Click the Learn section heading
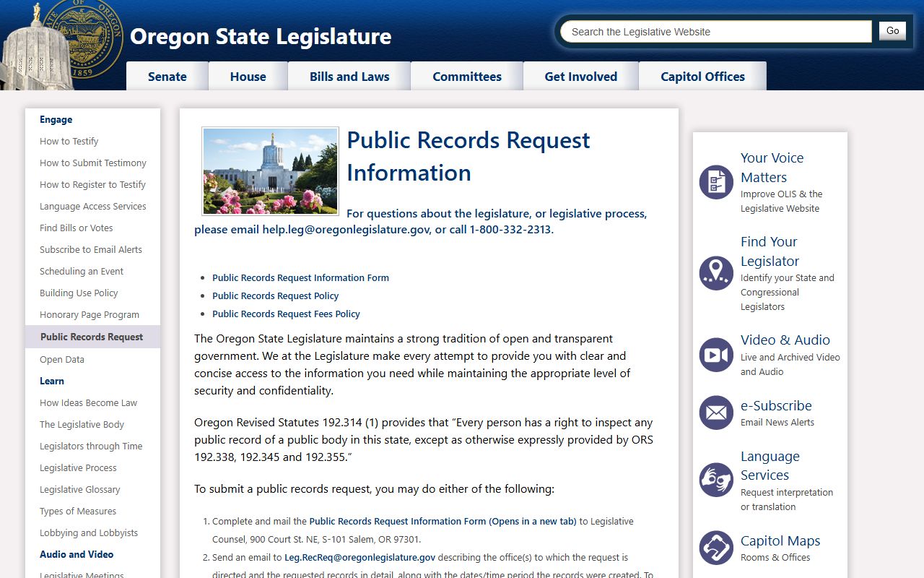The image size is (924, 578). (x=52, y=381)
